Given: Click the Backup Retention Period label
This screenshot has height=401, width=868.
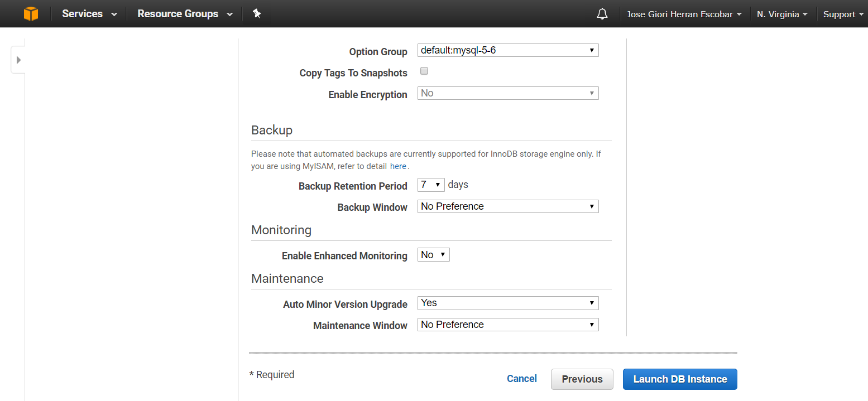Looking at the screenshot, I should (x=353, y=186).
